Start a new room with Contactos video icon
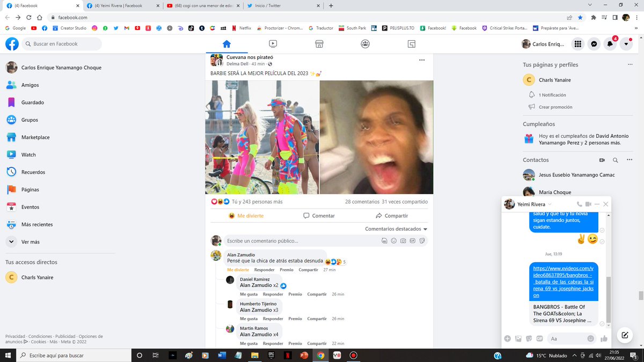The width and height of the screenshot is (644, 362). pyautogui.click(x=602, y=160)
